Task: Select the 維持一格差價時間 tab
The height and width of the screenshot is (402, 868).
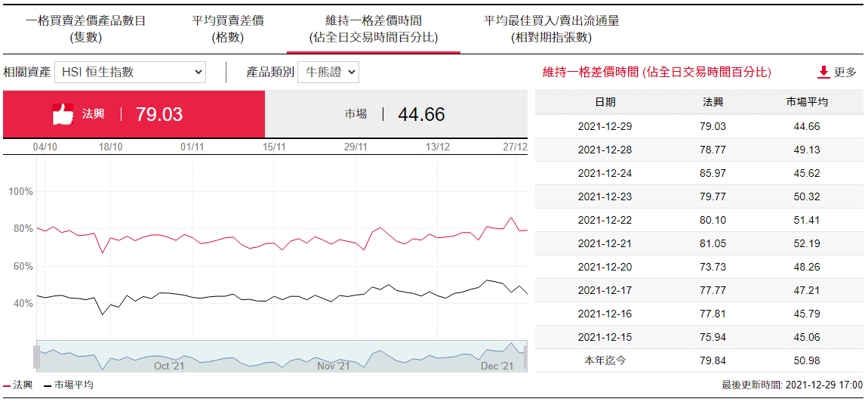Action: pyautogui.click(x=374, y=29)
